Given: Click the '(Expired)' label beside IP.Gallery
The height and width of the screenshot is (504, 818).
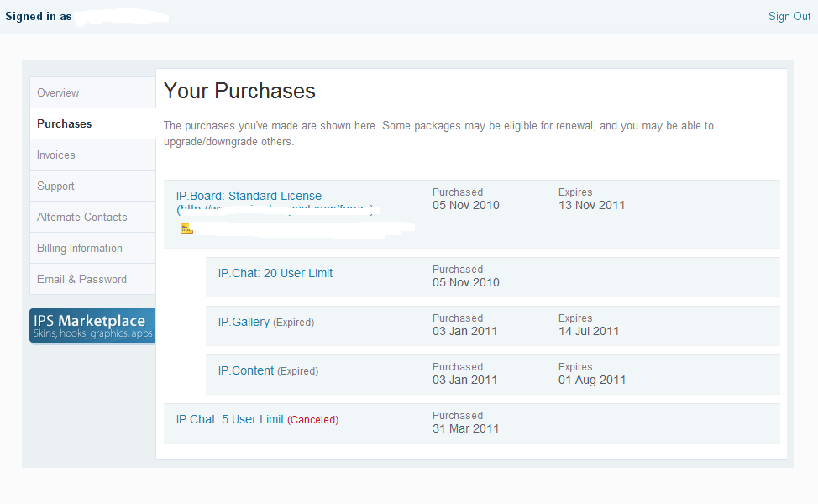Looking at the screenshot, I should click(294, 323).
